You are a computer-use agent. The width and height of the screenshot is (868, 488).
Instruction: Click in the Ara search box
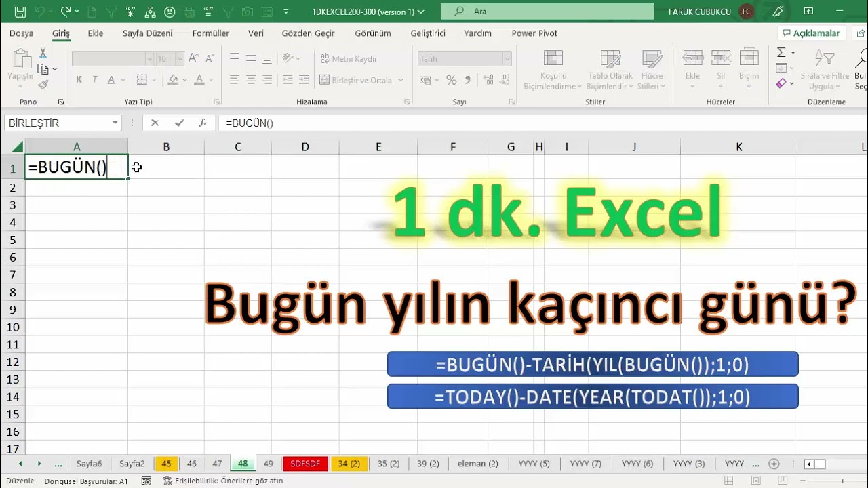coord(547,12)
